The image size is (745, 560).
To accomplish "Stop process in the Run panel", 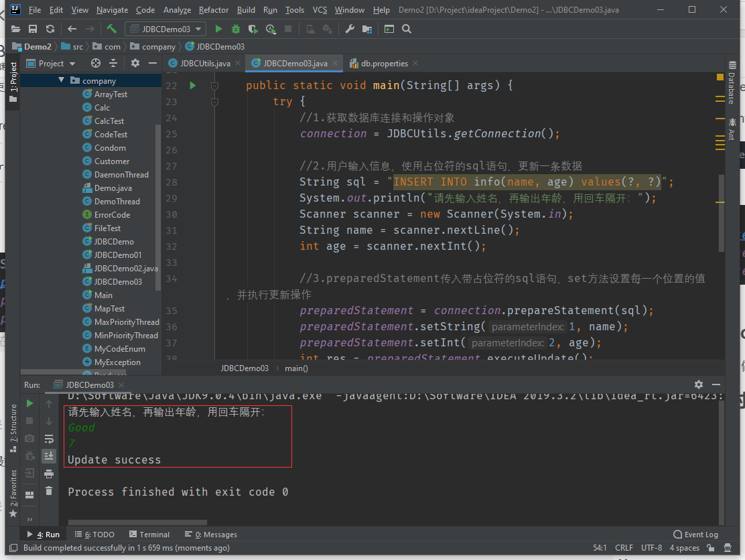I will point(29,421).
